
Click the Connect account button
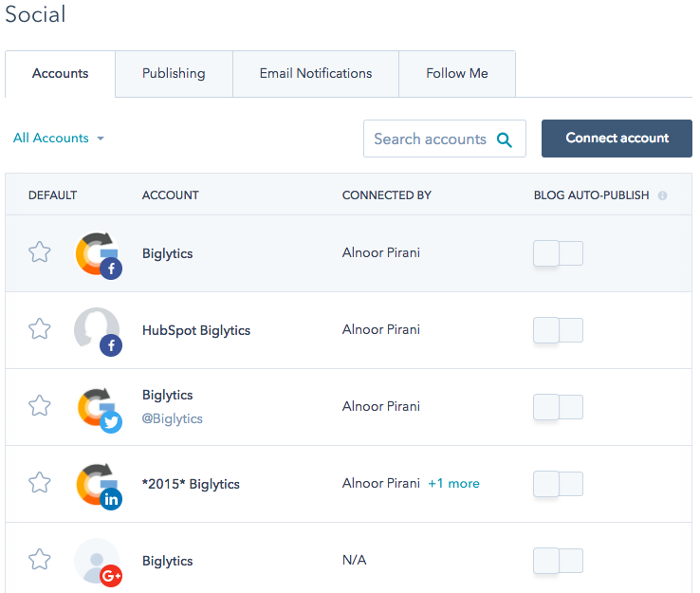(617, 139)
